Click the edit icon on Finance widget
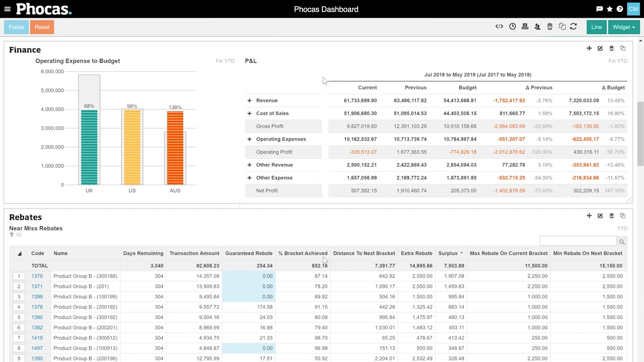Screen dimensions: 644x362 click(600, 48)
